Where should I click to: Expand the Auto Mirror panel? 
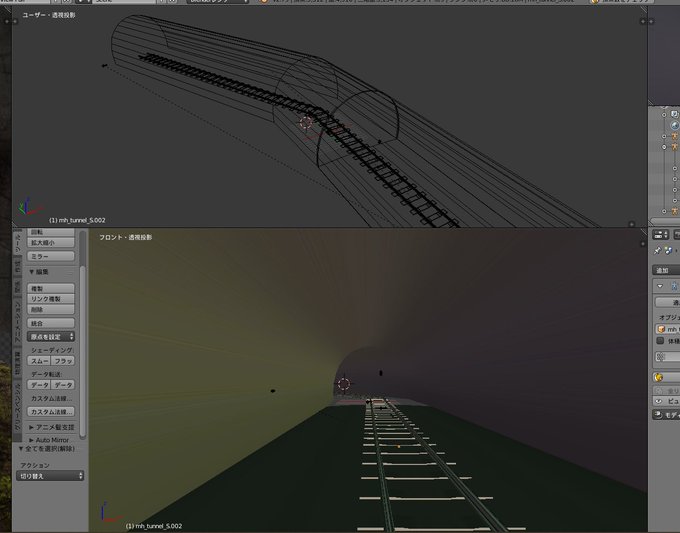point(31,440)
